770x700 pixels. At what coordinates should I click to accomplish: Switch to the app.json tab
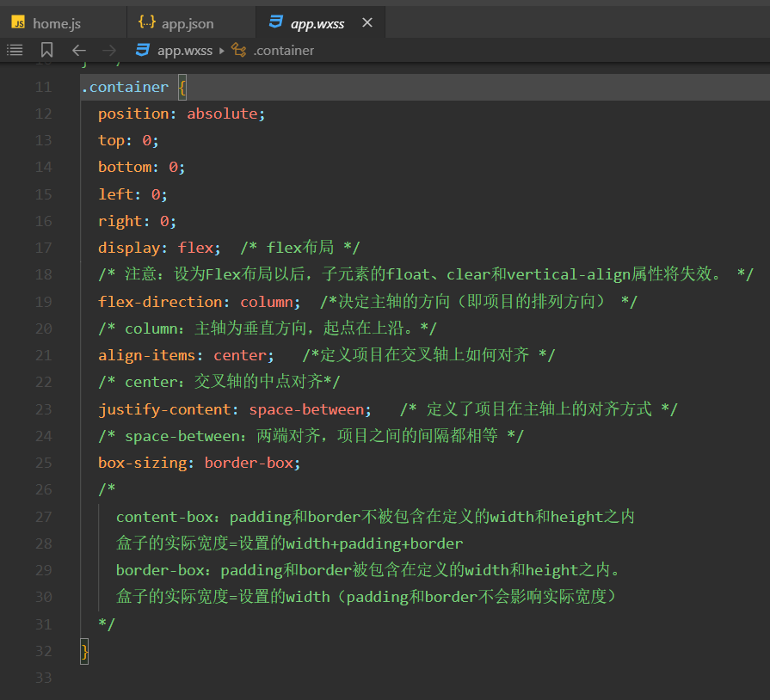pos(191,23)
